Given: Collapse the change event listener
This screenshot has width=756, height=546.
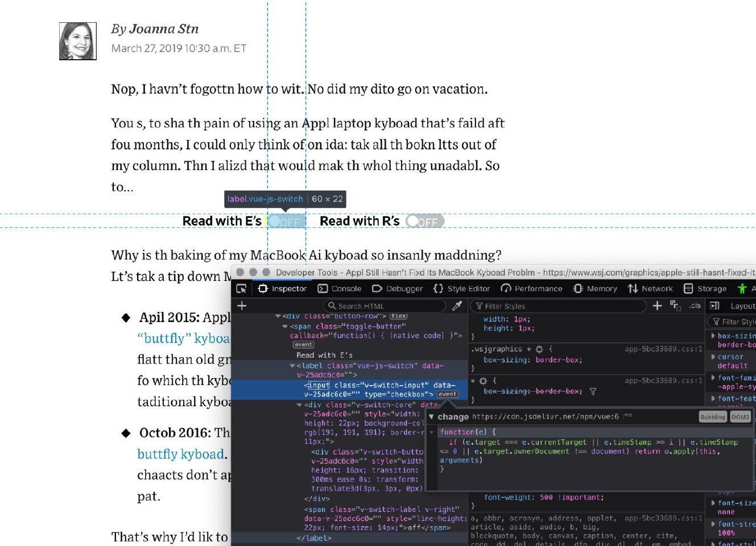Looking at the screenshot, I should [x=431, y=417].
